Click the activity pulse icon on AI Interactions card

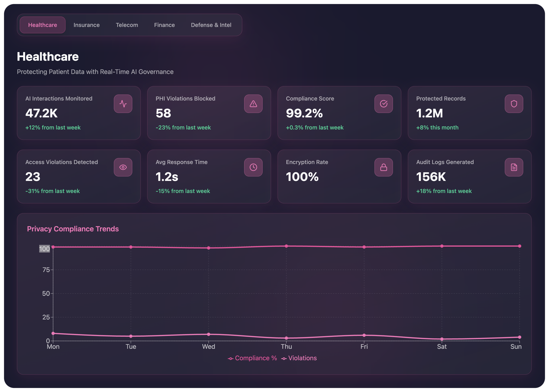point(123,104)
